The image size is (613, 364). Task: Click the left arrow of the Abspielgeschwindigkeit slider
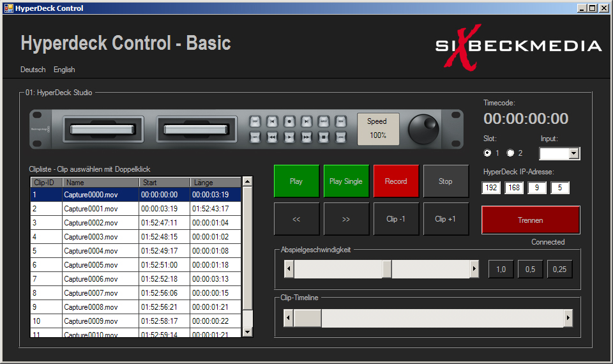pos(289,269)
